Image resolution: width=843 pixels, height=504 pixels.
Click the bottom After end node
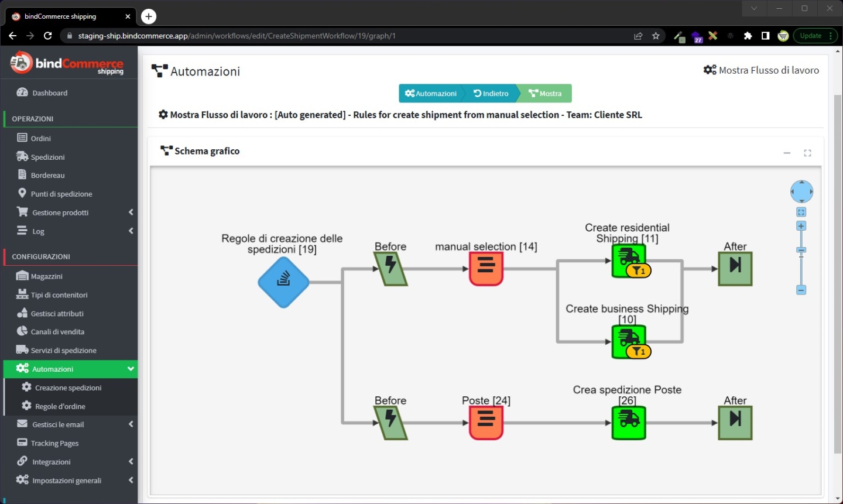[735, 423]
